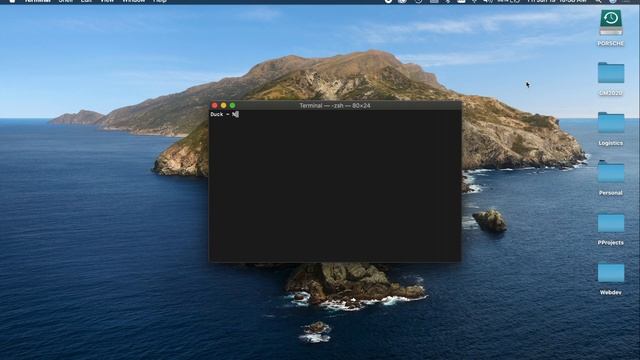Click the 'Personal' folder label

click(611, 193)
